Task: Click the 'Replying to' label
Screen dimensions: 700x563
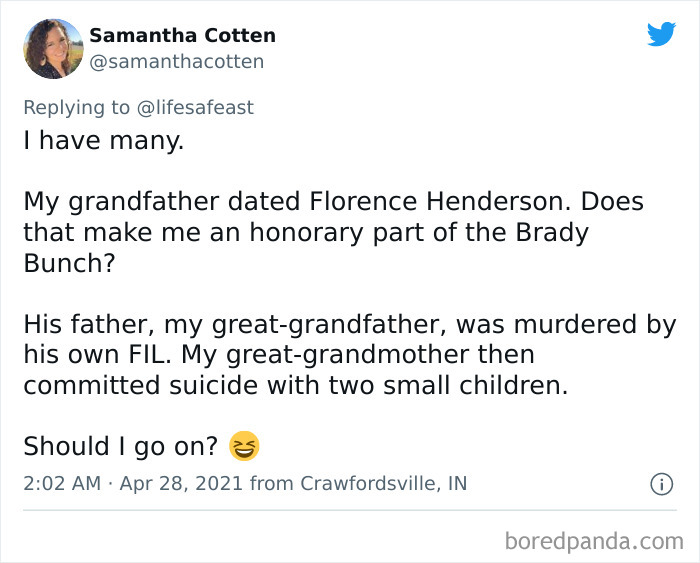Action: [77, 108]
